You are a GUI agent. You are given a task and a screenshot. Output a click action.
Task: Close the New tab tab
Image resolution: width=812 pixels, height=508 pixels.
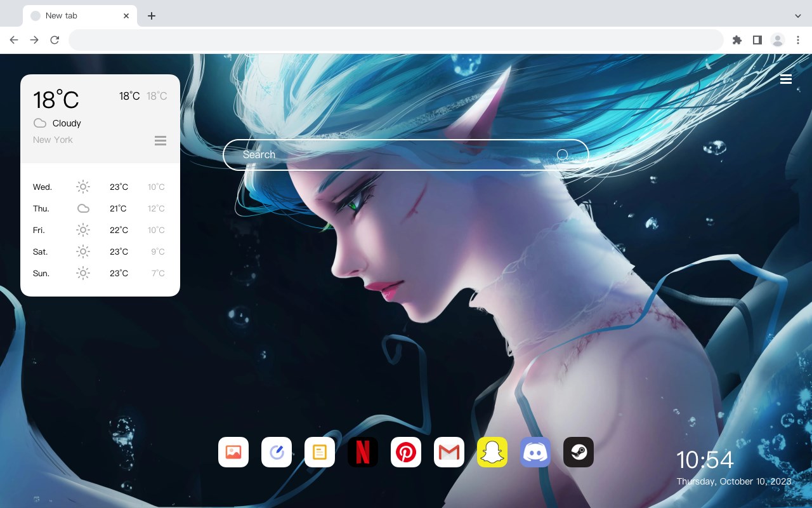126,16
